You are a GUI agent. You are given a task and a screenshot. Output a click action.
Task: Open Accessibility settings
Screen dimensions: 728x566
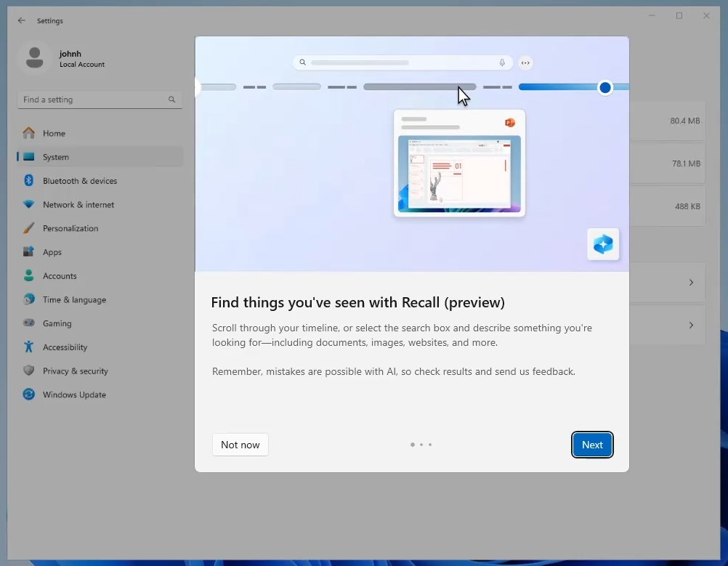pos(100,347)
